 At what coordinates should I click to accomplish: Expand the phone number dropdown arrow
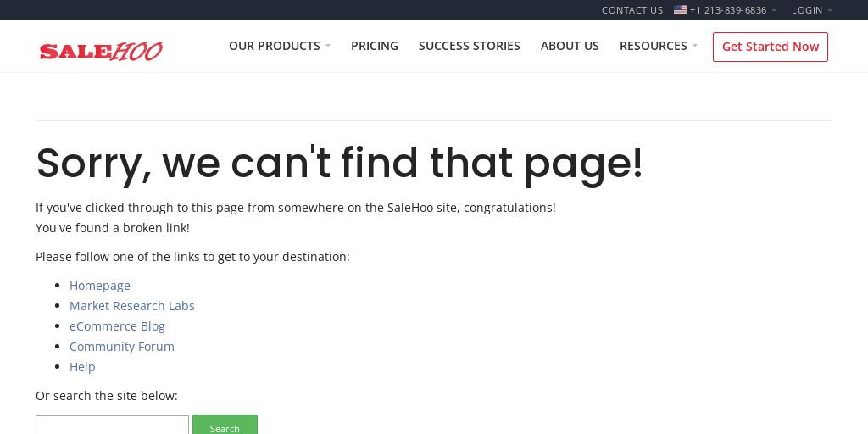(774, 11)
